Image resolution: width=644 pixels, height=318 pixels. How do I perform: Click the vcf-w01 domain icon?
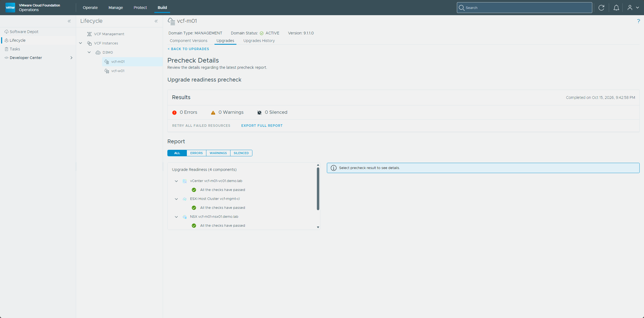click(107, 71)
